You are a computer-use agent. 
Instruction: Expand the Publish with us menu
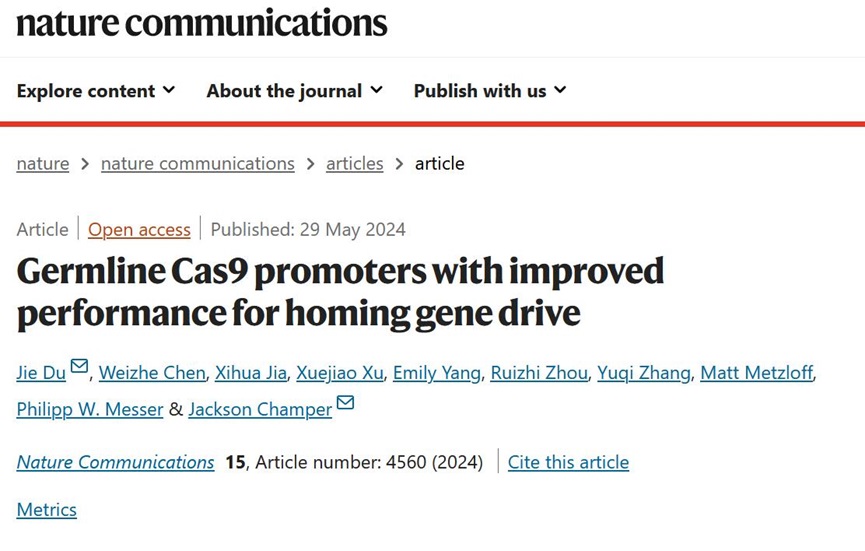pyautogui.click(x=490, y=91)
